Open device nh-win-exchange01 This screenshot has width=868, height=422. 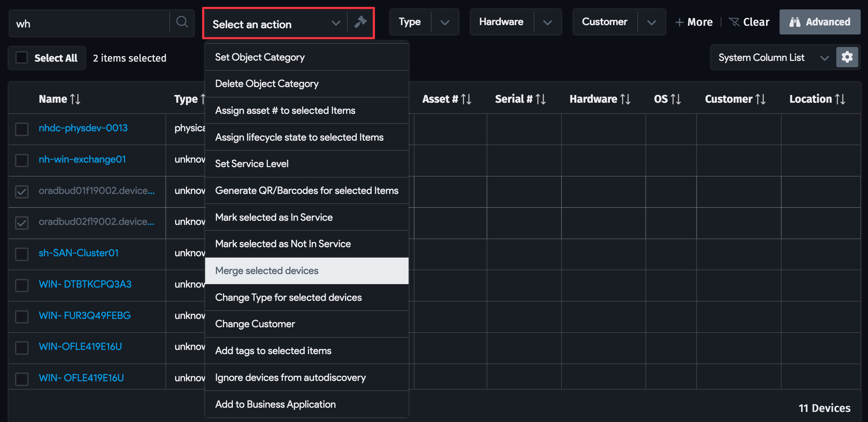pyautogui.click(x=82, y=159)
